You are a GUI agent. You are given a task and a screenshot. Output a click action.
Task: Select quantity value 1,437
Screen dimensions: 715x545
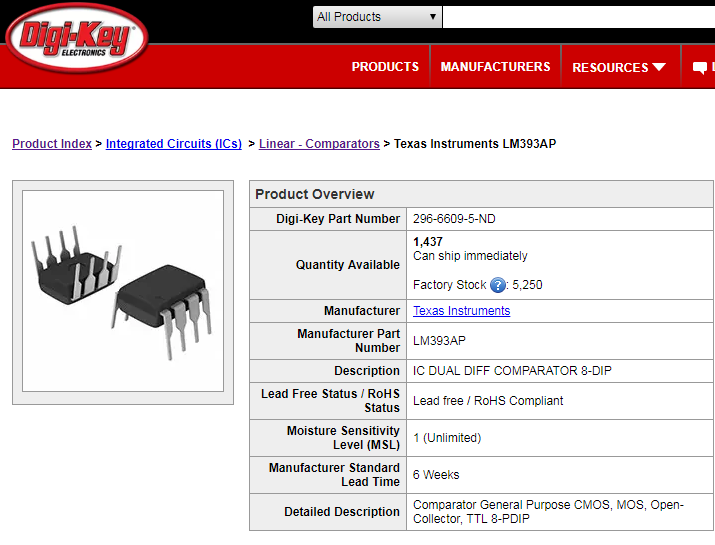point(428,242)
